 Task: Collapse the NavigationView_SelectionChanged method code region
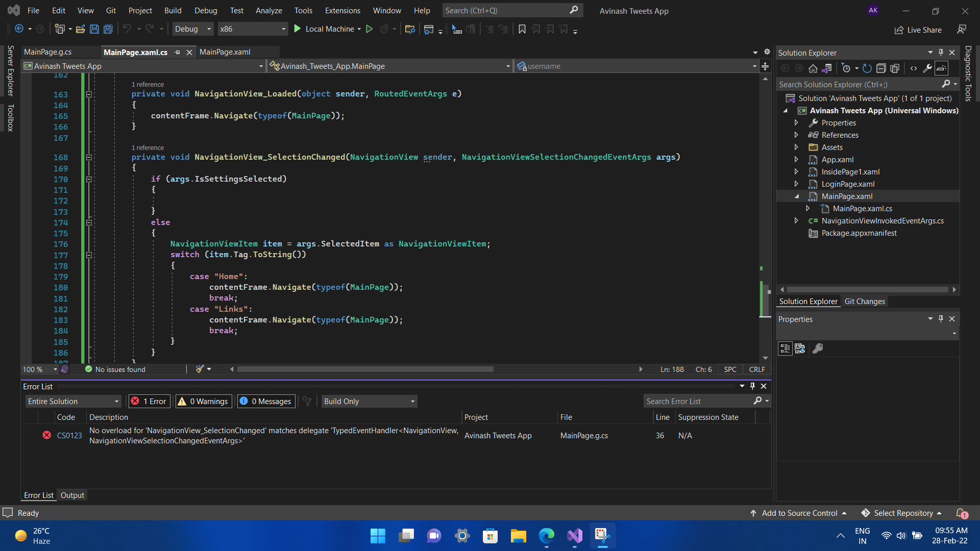point(89,157)
